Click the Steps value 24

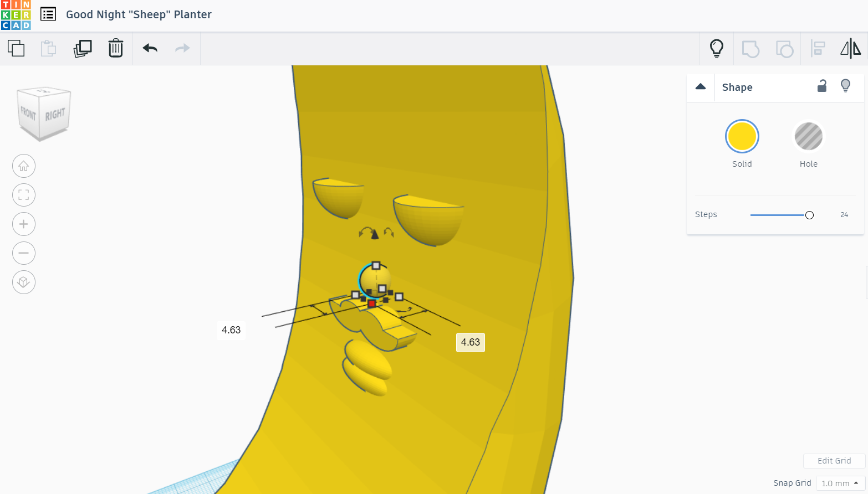point(844,215)
